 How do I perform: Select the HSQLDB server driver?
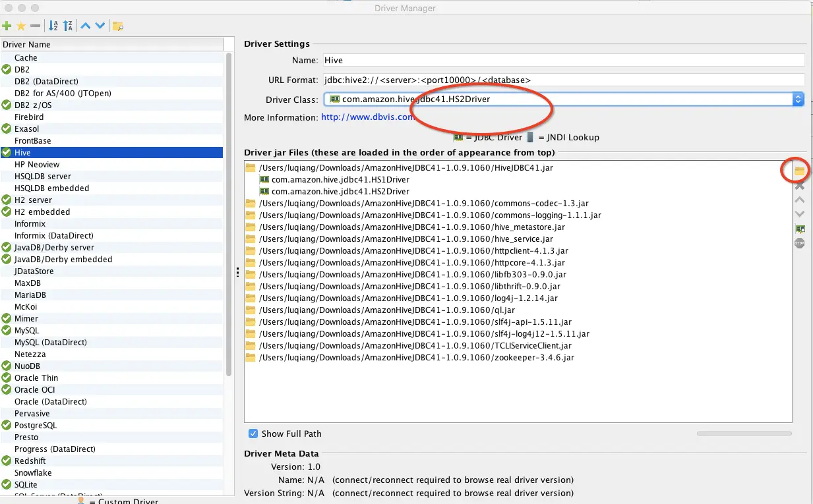[112, 176]
